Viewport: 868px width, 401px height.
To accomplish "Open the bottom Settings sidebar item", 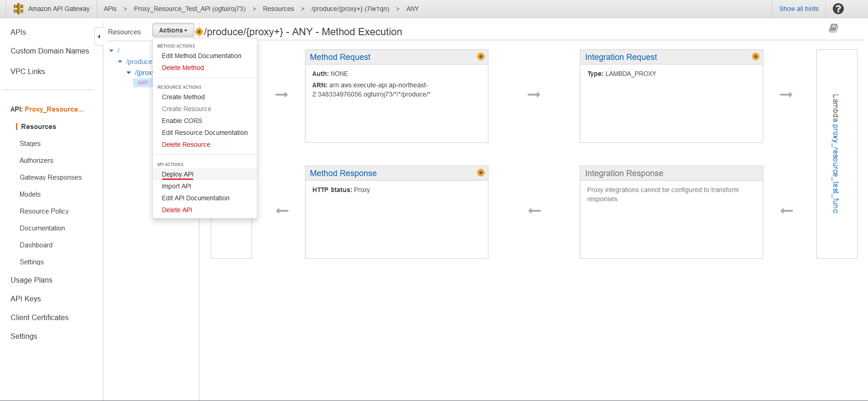I will click(x=24, y=336).
